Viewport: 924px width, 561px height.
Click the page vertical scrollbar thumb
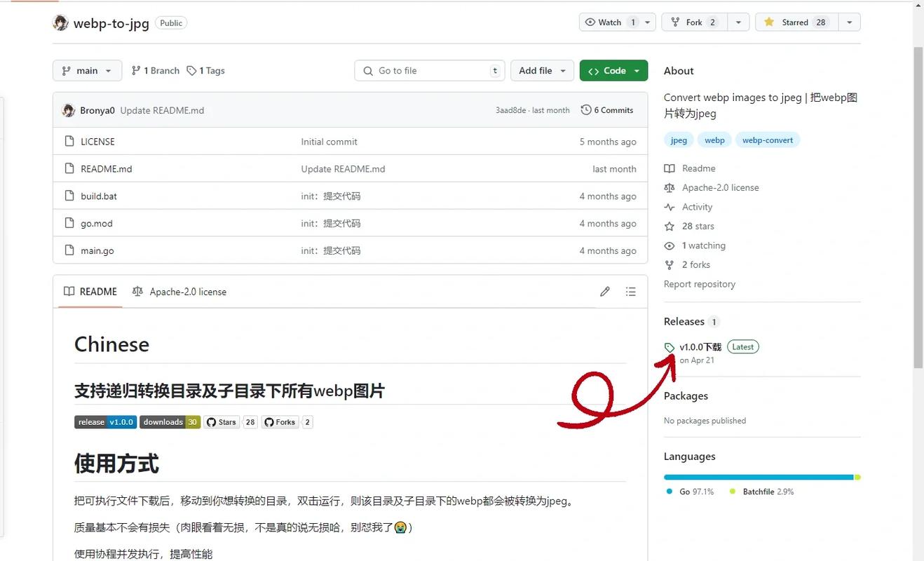918,207
